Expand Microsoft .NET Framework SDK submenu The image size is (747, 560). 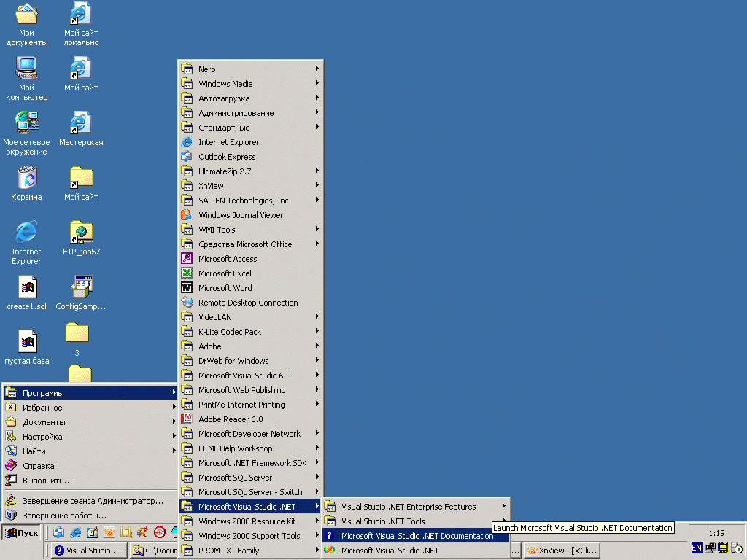click(x=251, y=463)
